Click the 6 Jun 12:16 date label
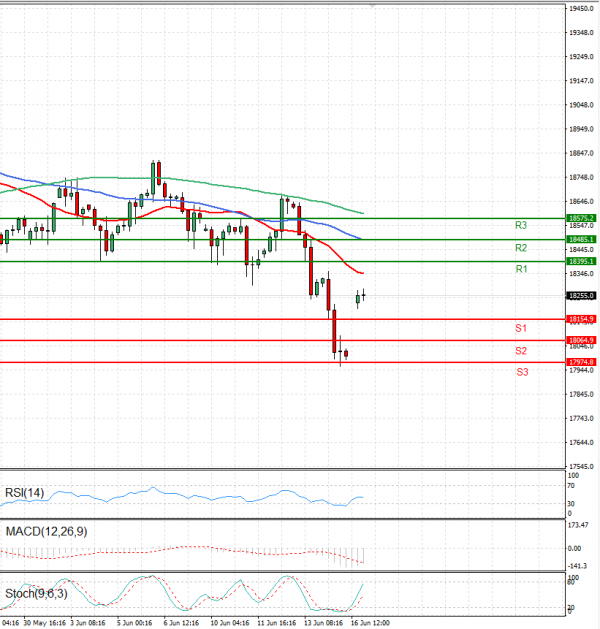Screen dimensions: 600x629 tap(181, 623)
